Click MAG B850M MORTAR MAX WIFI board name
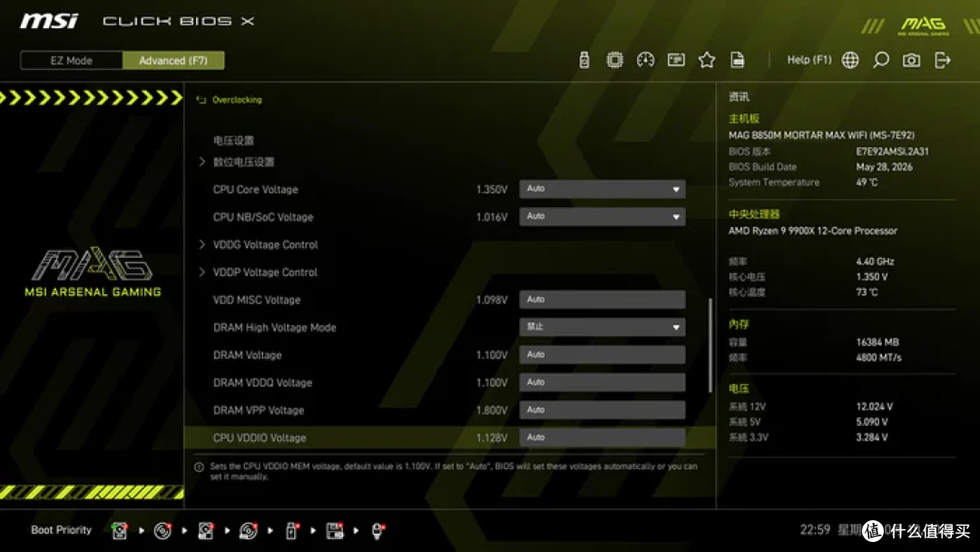Image resolution: width=980 pixels, height=552 pixels. 821,135
